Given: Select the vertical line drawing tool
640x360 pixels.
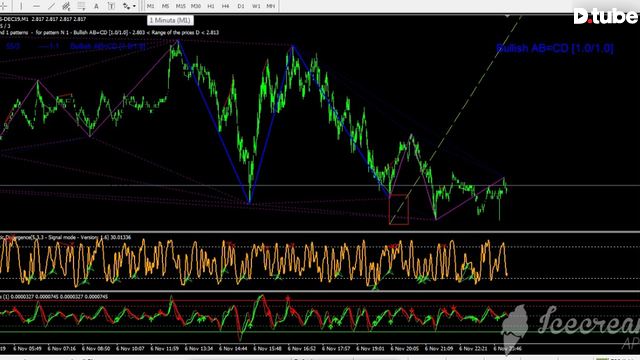Looking at the screenshot, I should [x=21, y=6].
